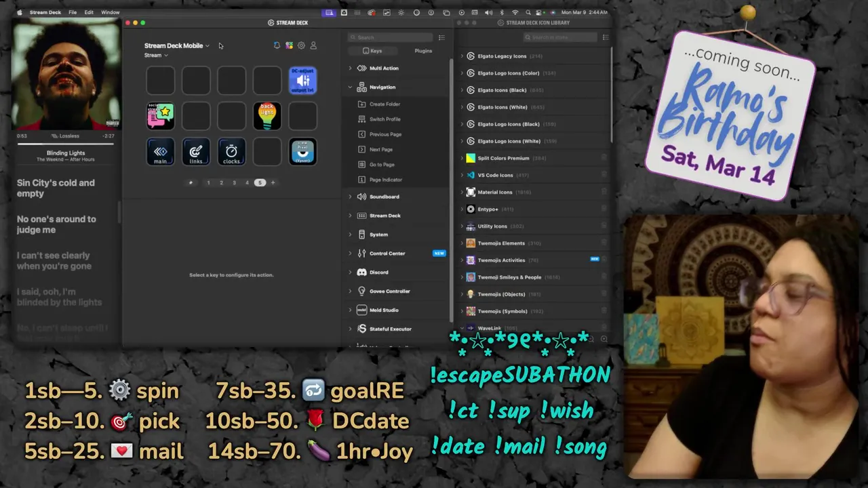Click the Split Colors Premium pack icon
The image size is (868, 488).
(x=471, y=158)
